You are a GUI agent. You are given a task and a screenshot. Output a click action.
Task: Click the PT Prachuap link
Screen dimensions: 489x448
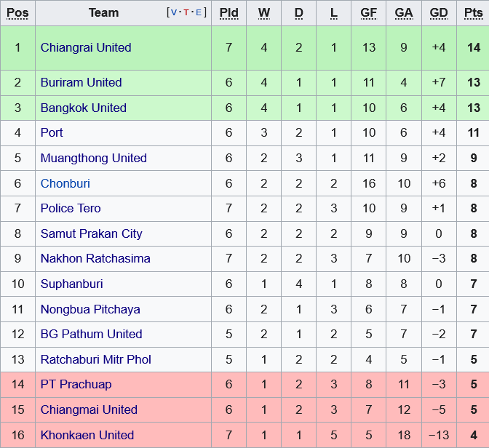(x=76, y=384)
